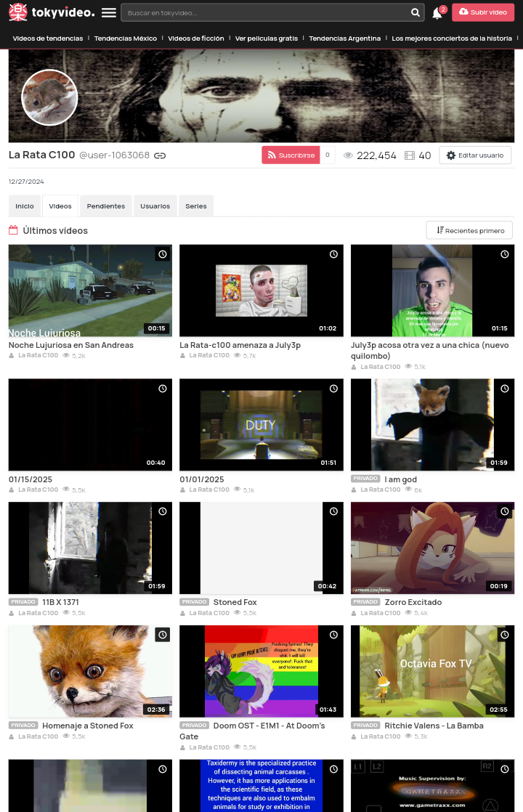This screenshot has width=523, height=812.
Task: Open July3p acosa otra vez video title
Action: (x=429, y=351)
